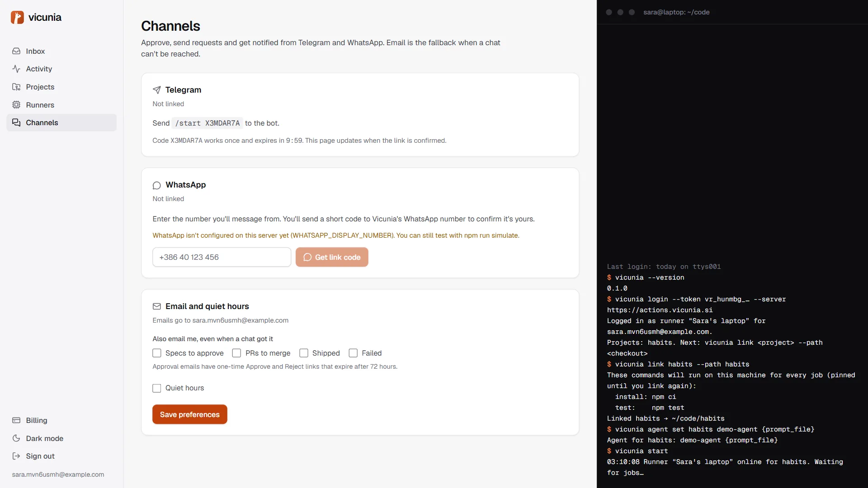Screen dimensions: 868x488
Task: Sign out of the account
Action: (61, 456)
